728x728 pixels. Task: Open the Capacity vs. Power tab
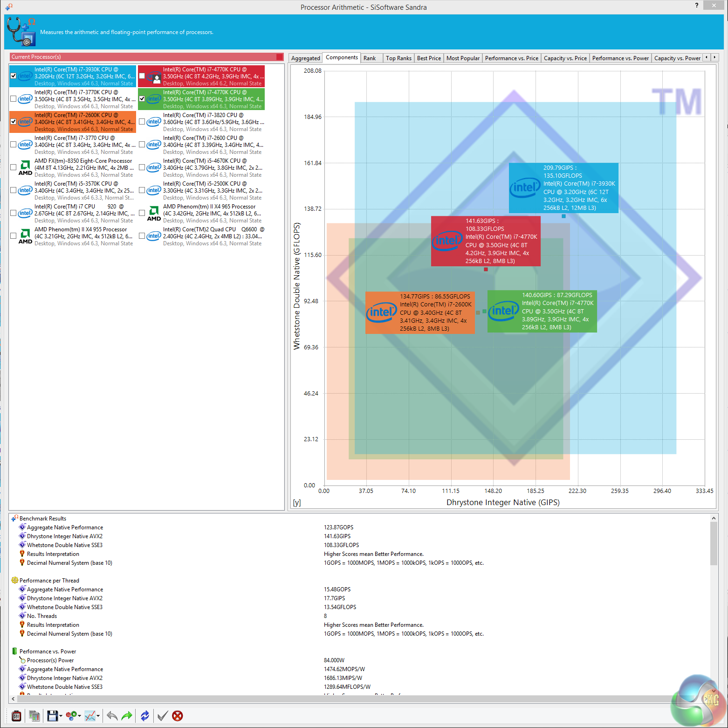click(x=677, y=58)
